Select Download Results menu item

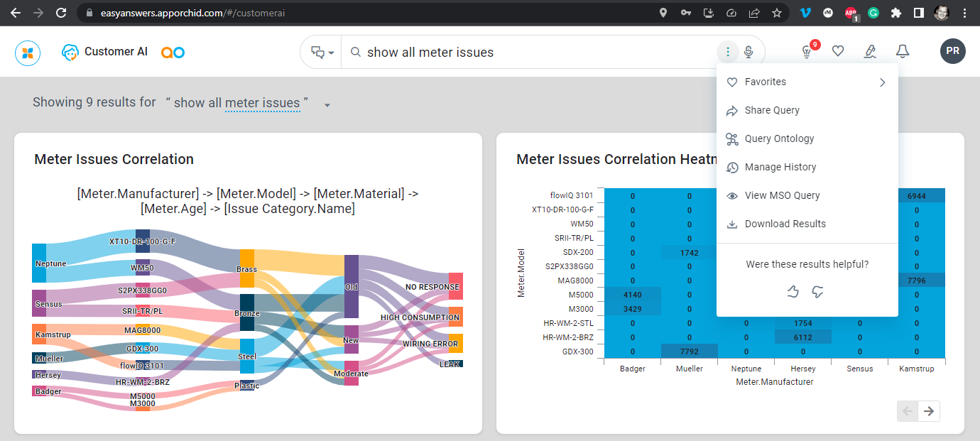click(x=785, y=224)
